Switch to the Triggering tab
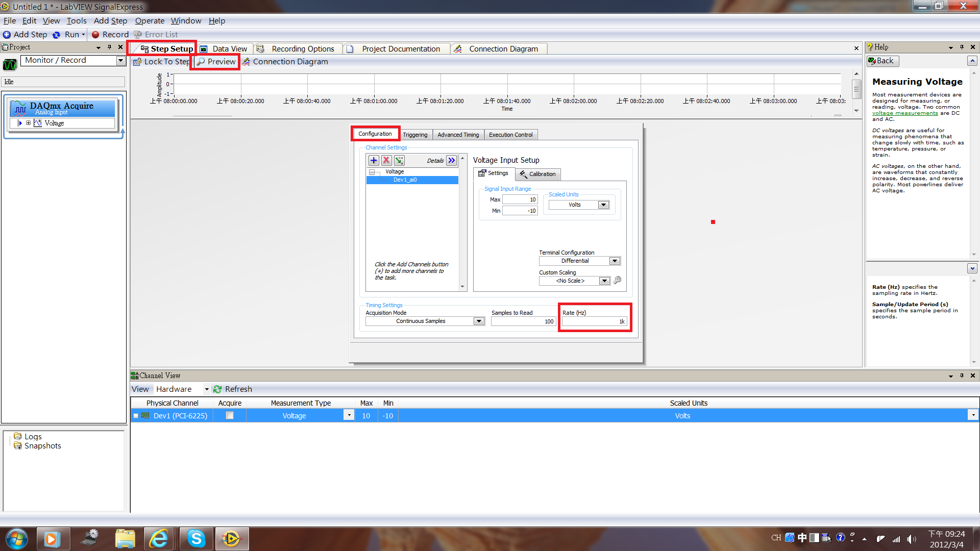 (414, 135)
